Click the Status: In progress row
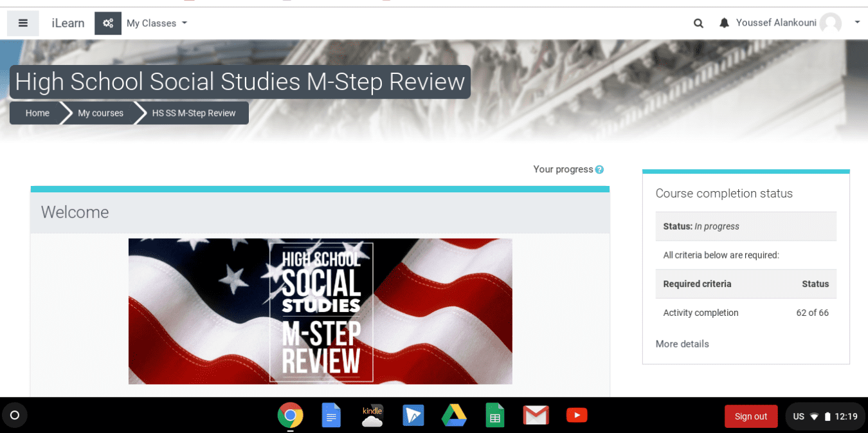 click(x=746, y=226)
